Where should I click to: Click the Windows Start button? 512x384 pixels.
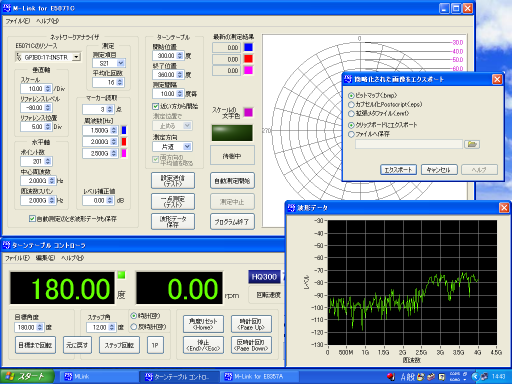(27, 377)
